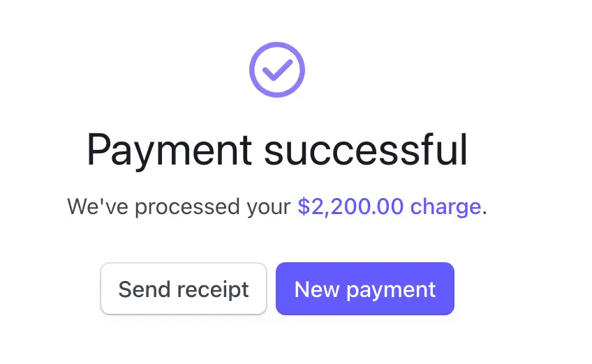
Task: Click the purple checkmark success icon
Action: pos(277,70)
